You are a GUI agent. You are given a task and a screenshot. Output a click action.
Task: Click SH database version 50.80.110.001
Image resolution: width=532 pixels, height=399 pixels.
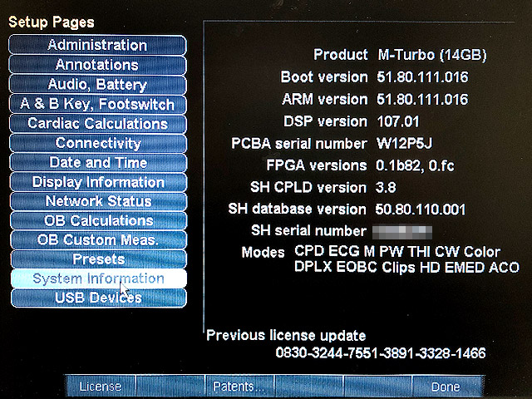coord(420,209)
